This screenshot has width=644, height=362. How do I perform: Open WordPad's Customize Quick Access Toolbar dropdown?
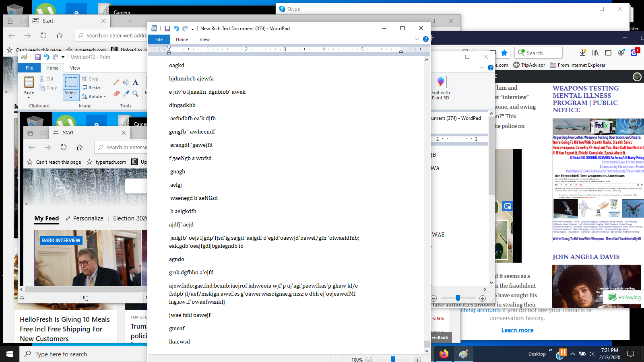pos(192,29)
